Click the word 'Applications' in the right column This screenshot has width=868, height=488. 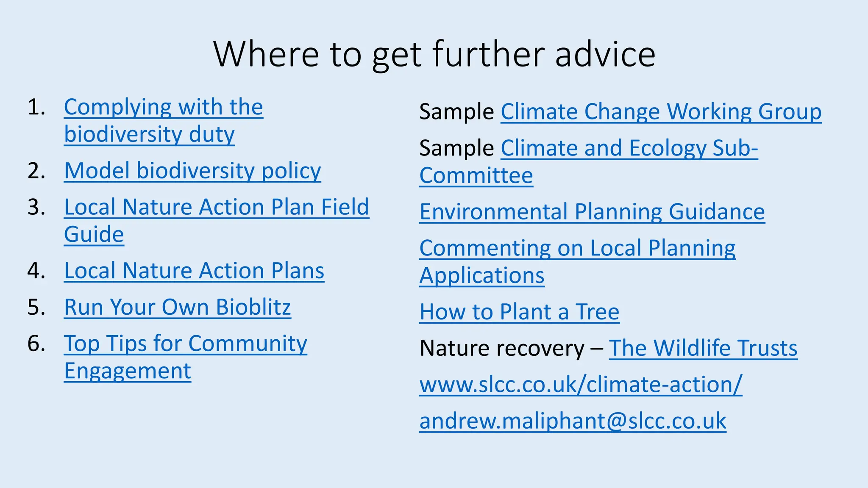pyautogui.click(x=482, y=276)
